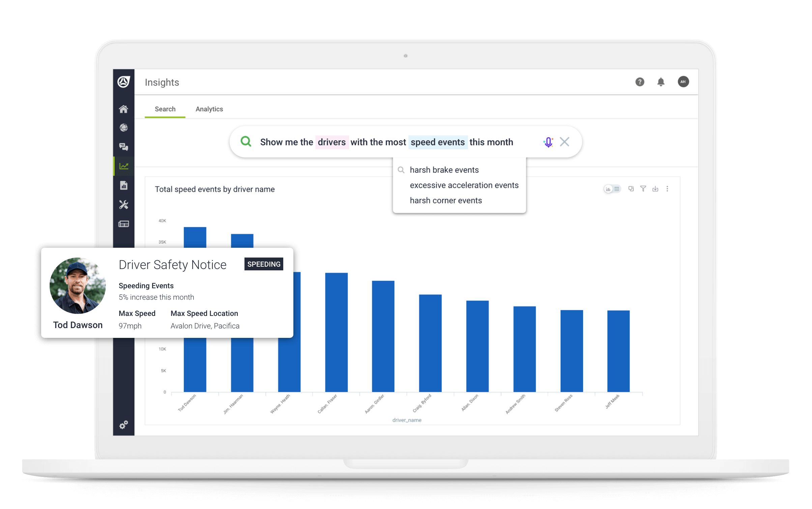Click the settings gear icon
The height and width of the screenshot is (509, 812).
tap(124, 425)
